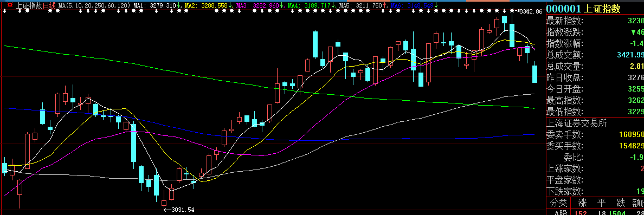Viewport: 644px width, 215px height.
Task: Select the 日线 period label
Action: click(49, 5)
